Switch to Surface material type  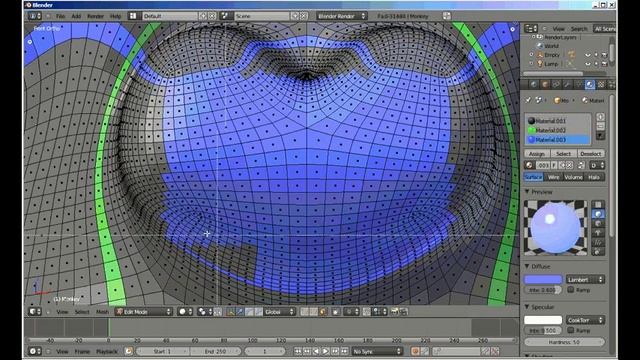533,177
